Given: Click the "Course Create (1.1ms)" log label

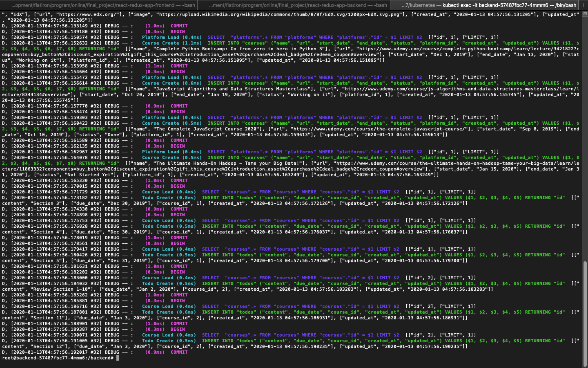Looking at the screenshot, I should (x=172, y=43).
